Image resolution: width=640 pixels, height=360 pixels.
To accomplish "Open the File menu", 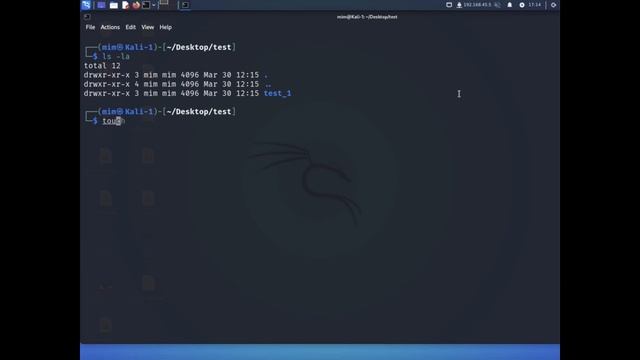I will tap(90, 27).
